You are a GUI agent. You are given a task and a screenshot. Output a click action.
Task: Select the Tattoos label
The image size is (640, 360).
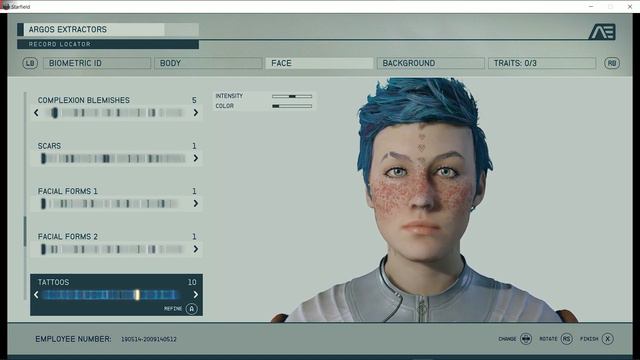53,282
